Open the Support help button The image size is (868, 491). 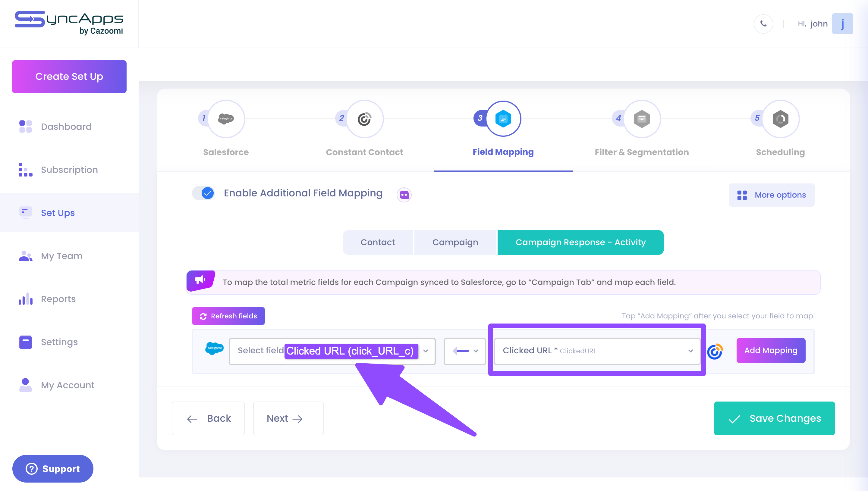point(53,468)
